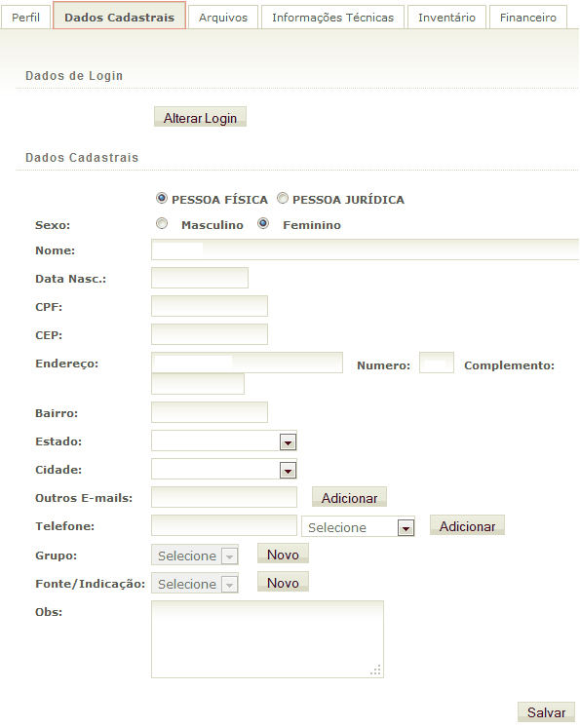Open the telephone type Selecione dropdown

click(358, 527)
